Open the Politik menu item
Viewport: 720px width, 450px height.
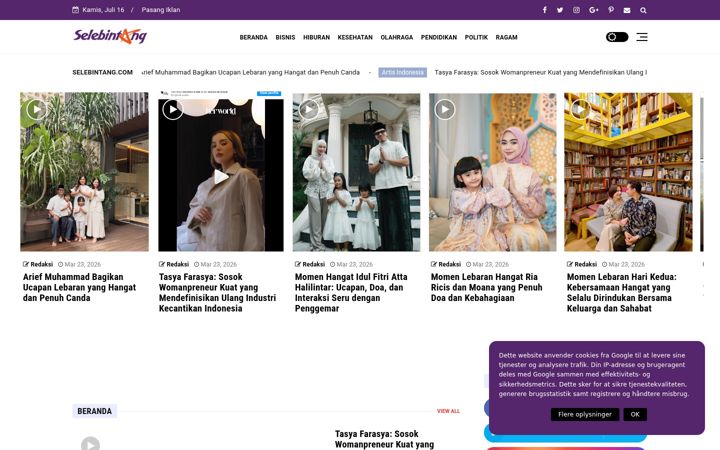[476, 37]
